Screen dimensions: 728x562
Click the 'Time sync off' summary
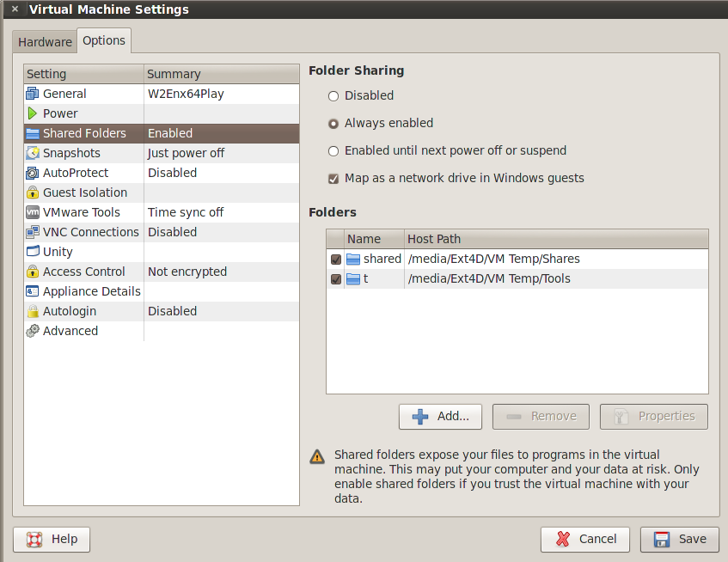click(186, 212)
